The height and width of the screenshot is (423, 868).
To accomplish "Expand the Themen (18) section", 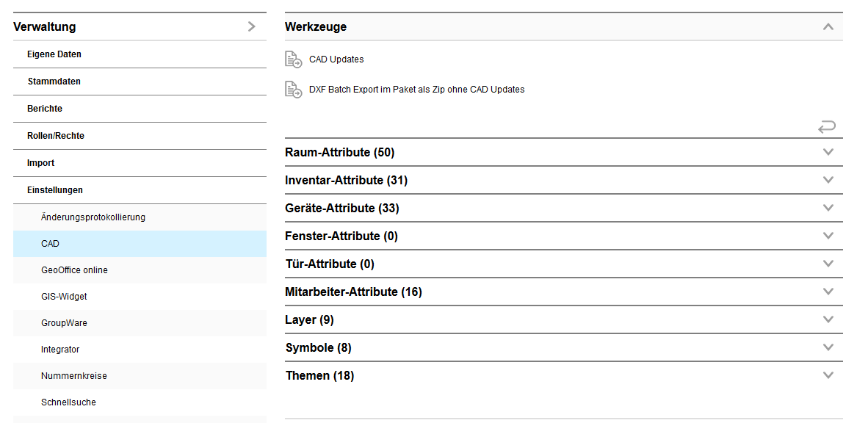I will point(828,375).
